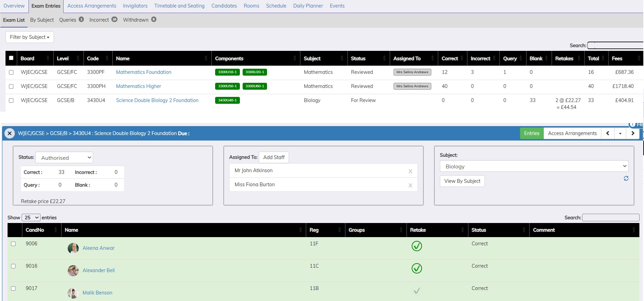Close the exam detail panel with X icon
Screen dimensions: 644x301
click(x=10, y=133)
